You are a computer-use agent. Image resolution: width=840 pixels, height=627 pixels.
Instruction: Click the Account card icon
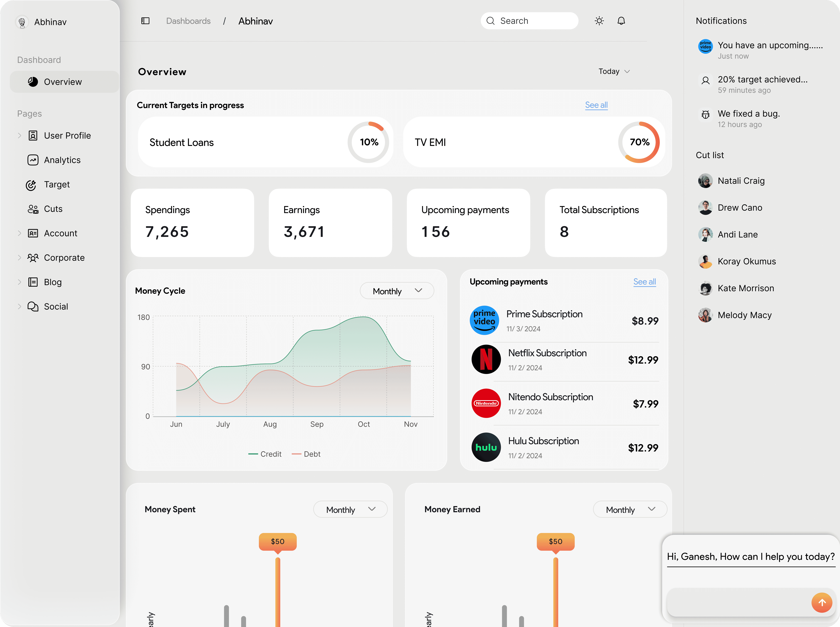[x=33, y=233]
